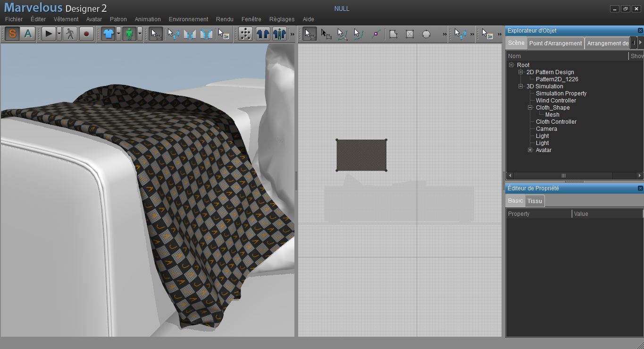Open the Fenêtre menu
The image size is (644, 349).
[251, 19]
